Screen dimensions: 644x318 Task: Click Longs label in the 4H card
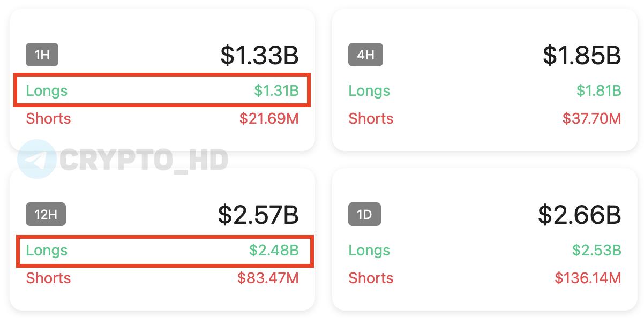pyautogui.click(x=369, y=91)
